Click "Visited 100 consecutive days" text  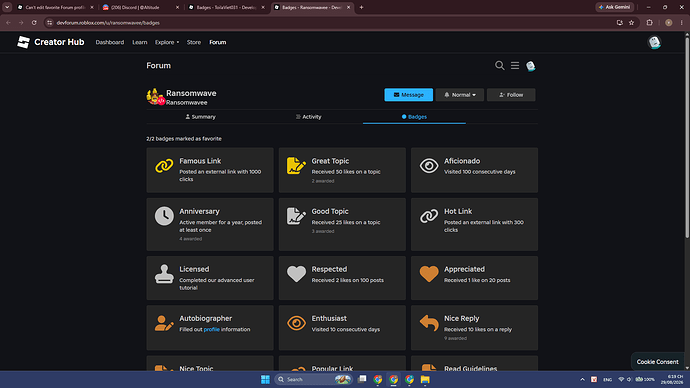pos(480,172)
